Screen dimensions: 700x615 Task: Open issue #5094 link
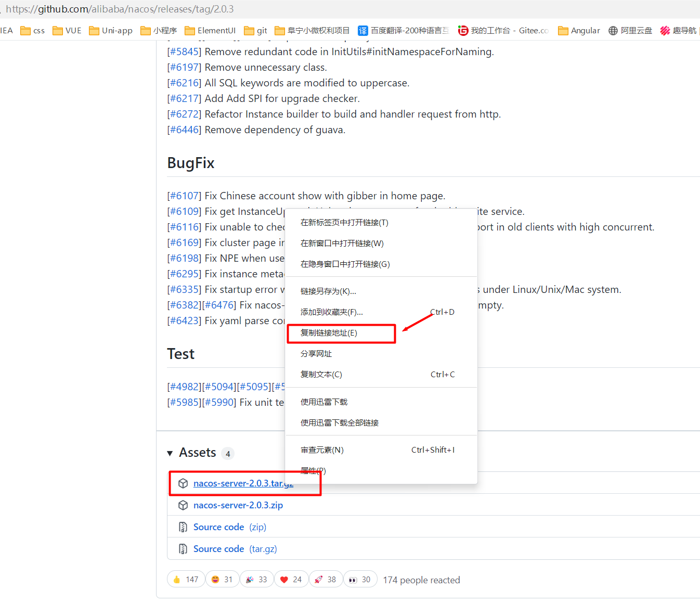[219, 387]
